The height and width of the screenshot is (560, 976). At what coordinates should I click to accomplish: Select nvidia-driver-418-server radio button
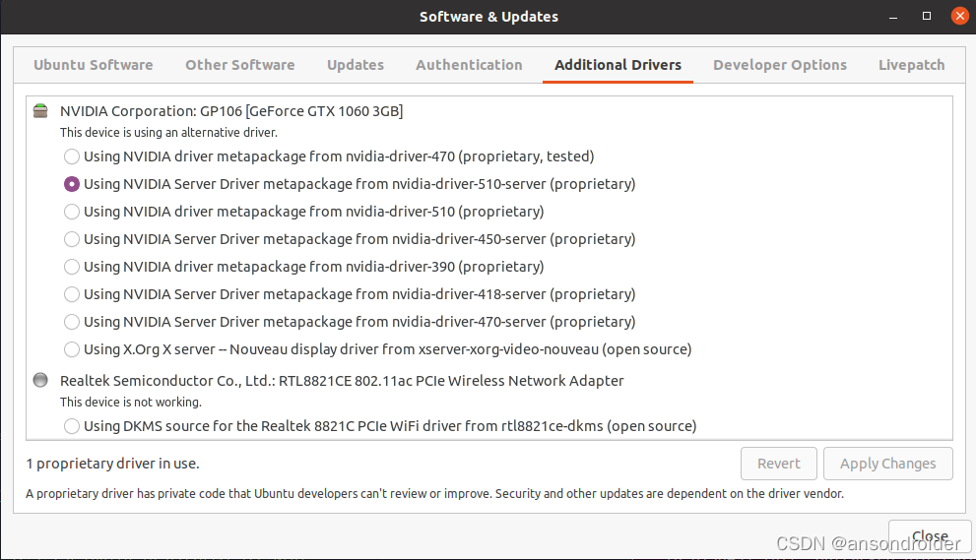point(72,294)
